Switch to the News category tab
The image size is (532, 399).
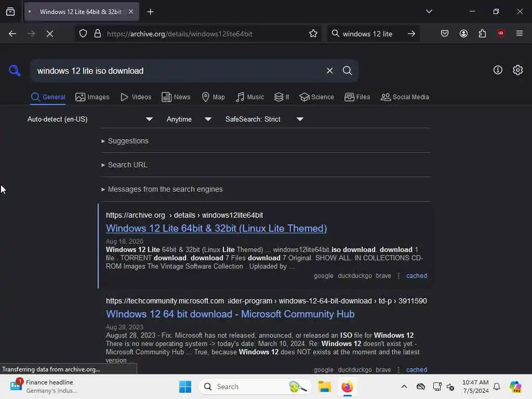[176, 97]
